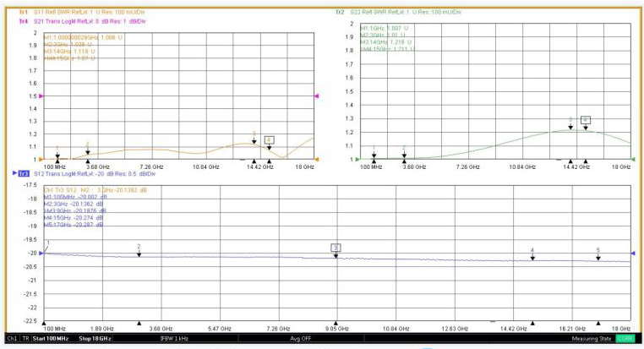Screen dimensions: 644x349
Task: Click Stop 18 GHz frequency field
Action: click(94, 340)
